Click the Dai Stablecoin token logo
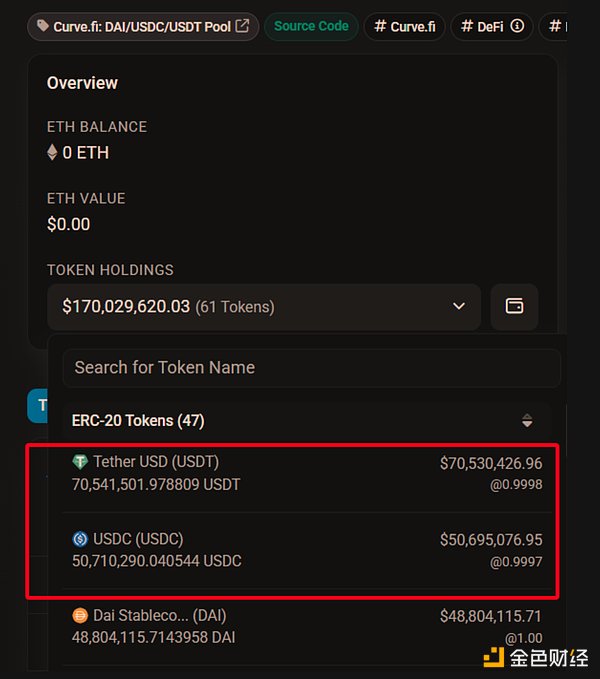The width and height of the screenshot is (600, 679). click(80, 615)
